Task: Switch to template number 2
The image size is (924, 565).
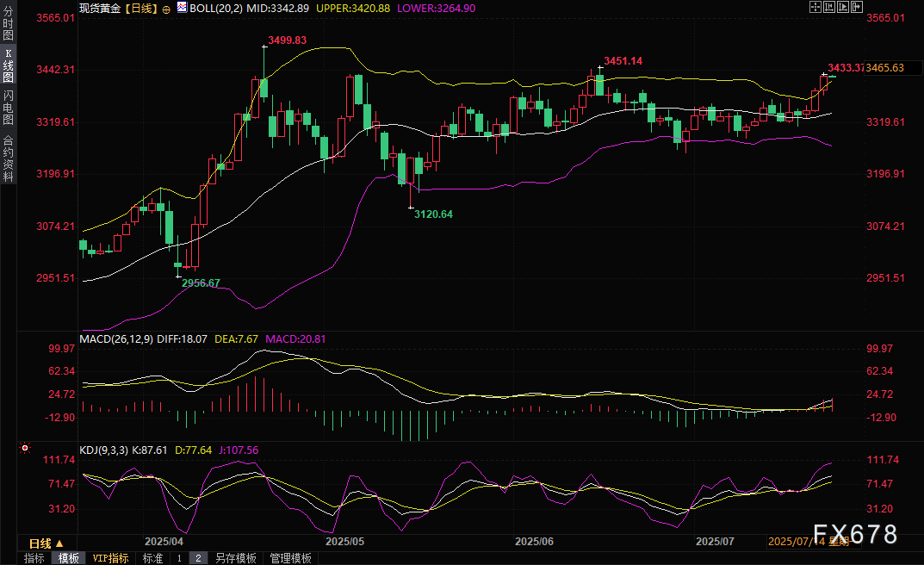Action: click(x=197, y=558)
